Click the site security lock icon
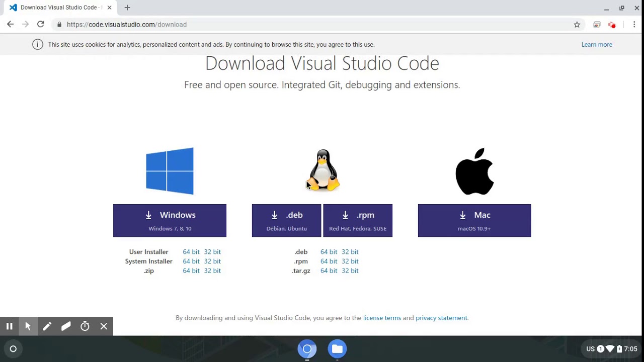The image size is (644, 362). coord(59,25)
